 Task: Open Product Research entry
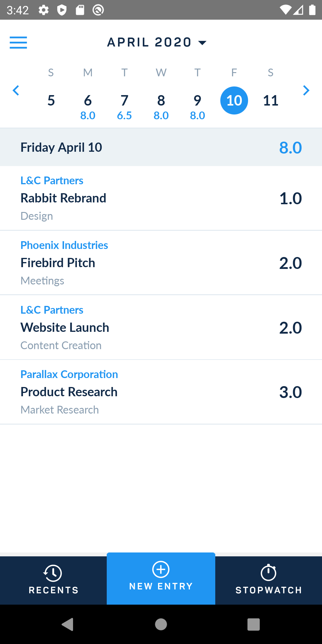pyautogui.click(x=161, y=392)
